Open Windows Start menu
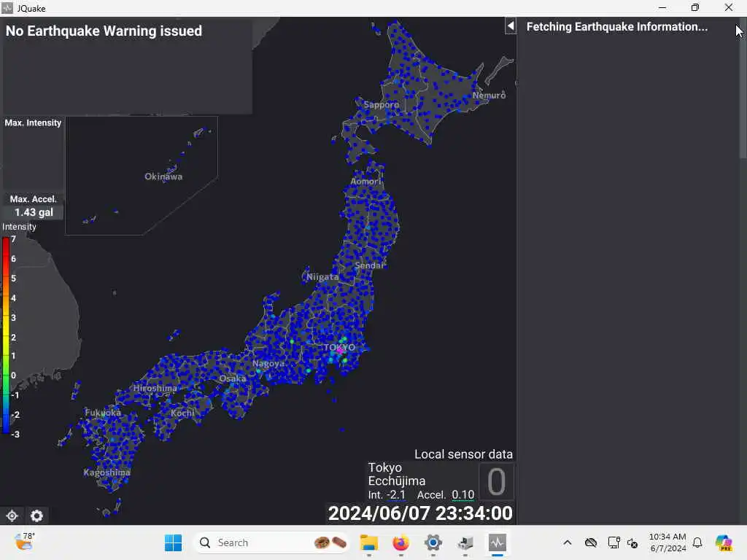747x560 pixels. click(x=173, y=542)
